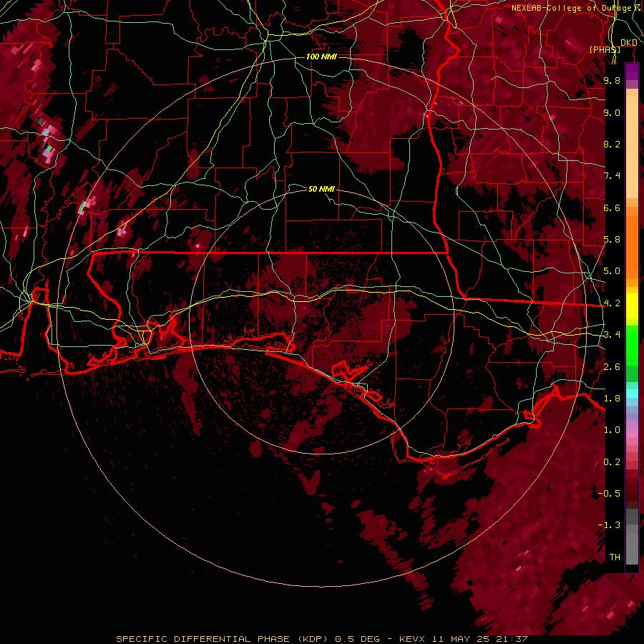Click the 100 NMI range ring label
Image resolution: width=644 pixels, height=644 pixels.
321,57
